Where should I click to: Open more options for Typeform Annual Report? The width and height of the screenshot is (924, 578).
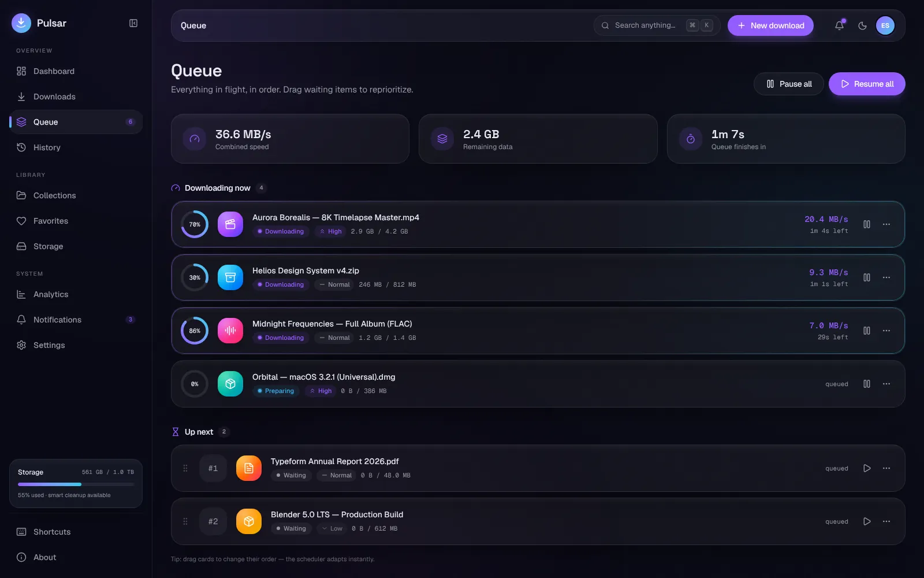click(886, 468)
